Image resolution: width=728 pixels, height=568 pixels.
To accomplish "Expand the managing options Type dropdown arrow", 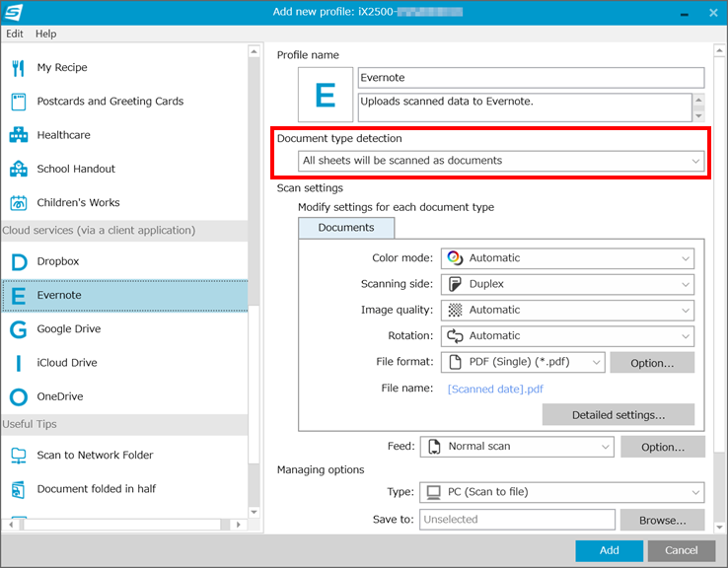I will pos(695,492).
